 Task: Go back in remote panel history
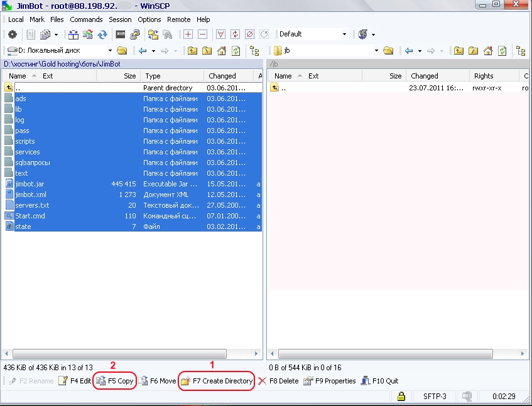[409, 51]
